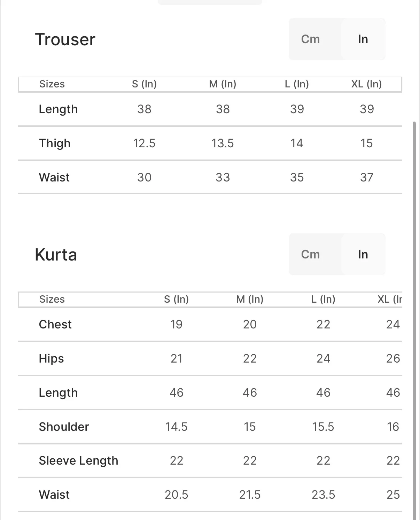This screenshot has height=520, width=420.
Task: Click the Kurta table's S (In) header
Action: [176, 299]
